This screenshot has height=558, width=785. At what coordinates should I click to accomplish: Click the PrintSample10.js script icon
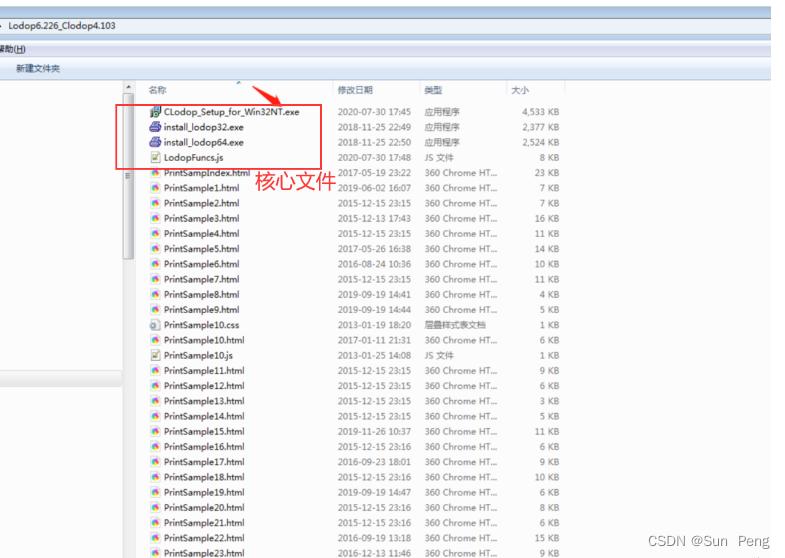[155, 355]
